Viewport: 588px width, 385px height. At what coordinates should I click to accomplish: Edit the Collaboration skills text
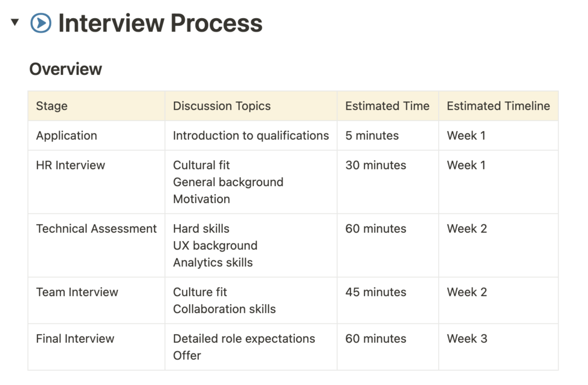pyautogui.click(x=224, y=309)
